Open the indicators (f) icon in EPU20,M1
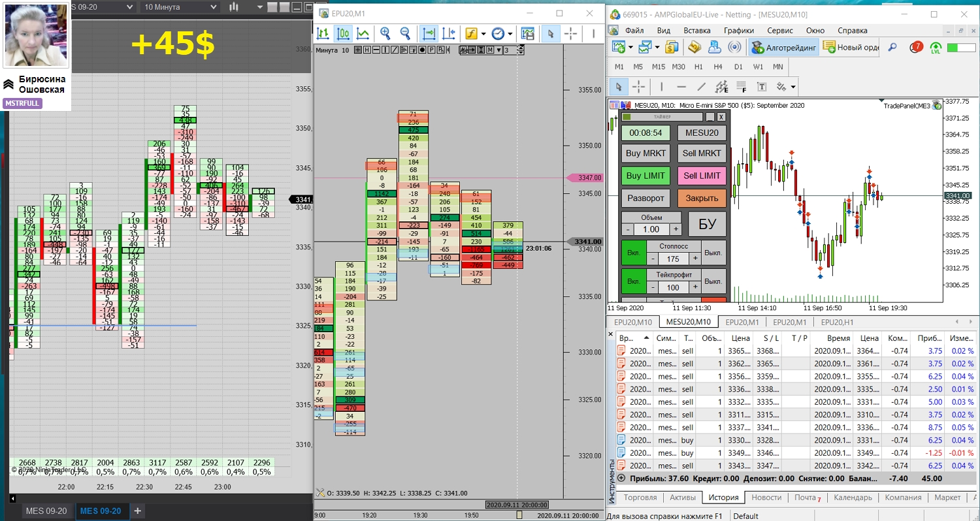Screen dimensions: 980x521 (x=471, y=34)
